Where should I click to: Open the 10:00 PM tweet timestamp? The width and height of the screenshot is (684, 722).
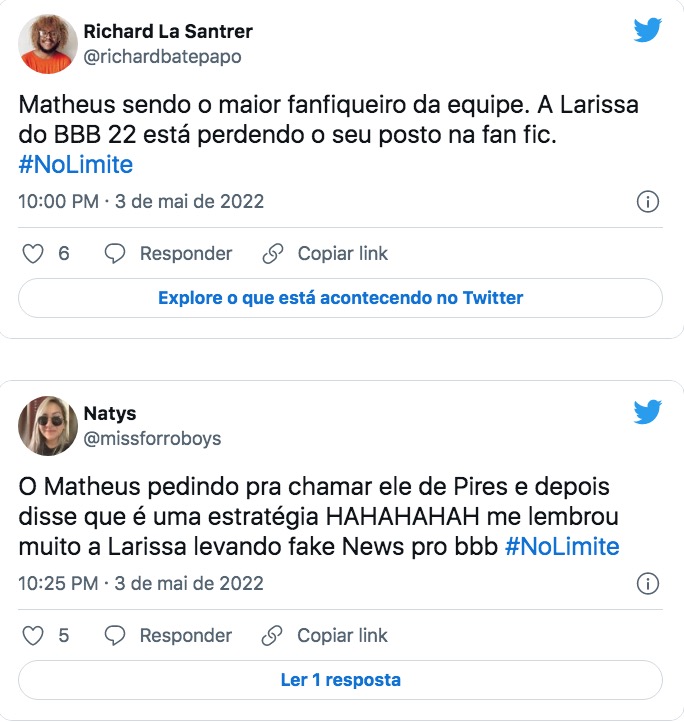141,202
